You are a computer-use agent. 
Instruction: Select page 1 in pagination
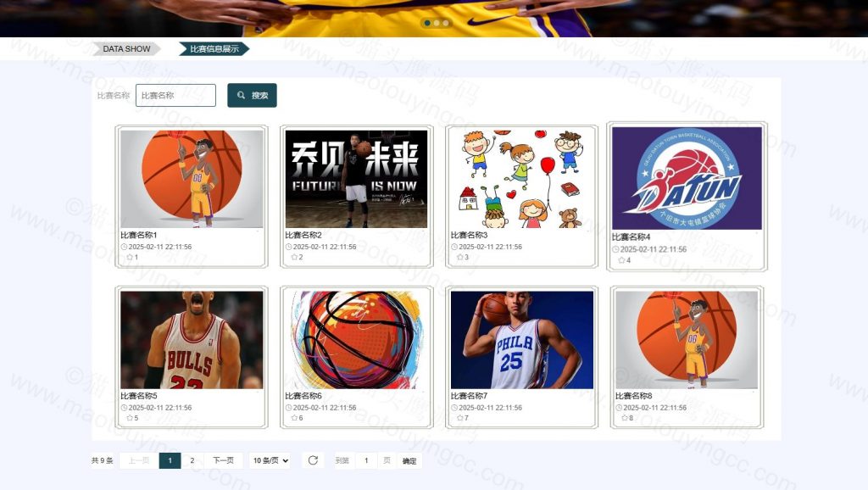point(170,460)
